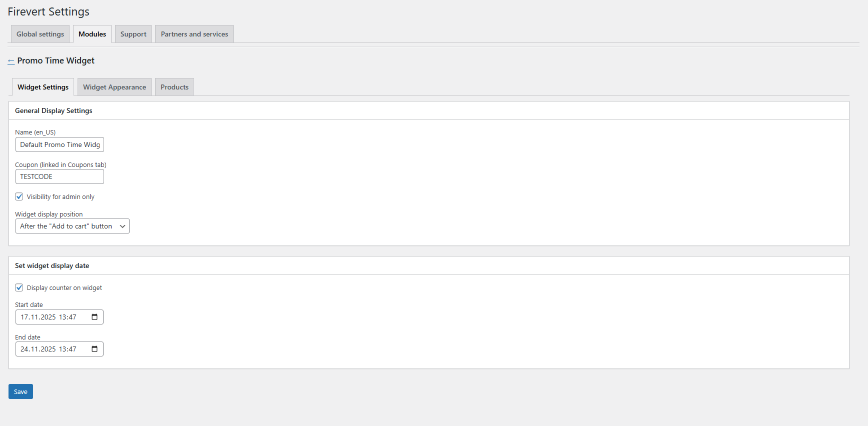The width and height of the screenshot is (868, 426).
Task: Open the Modules tab
Action: [92, 34]
